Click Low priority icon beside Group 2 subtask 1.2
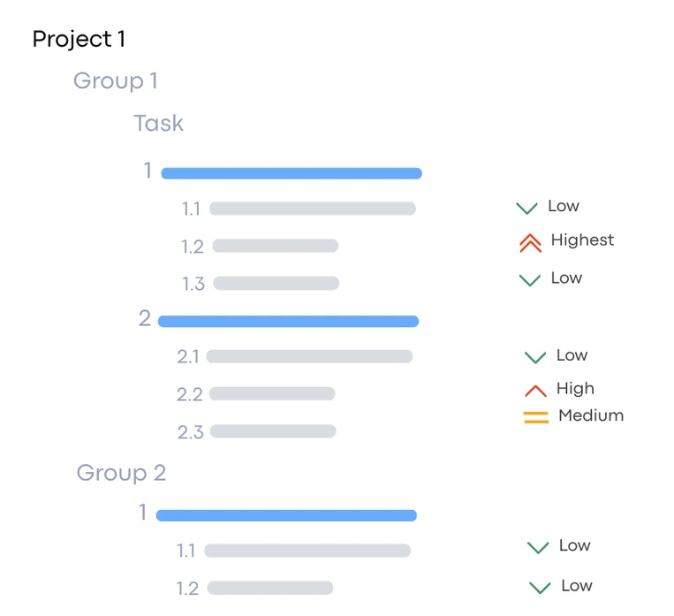The width and height of the screenshot is (674, 616). [x=540, y=588]
